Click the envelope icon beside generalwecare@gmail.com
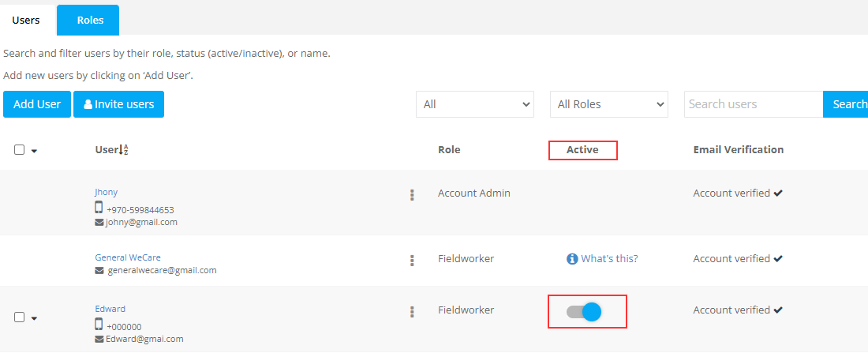868x353 pixels. [99, 271]
